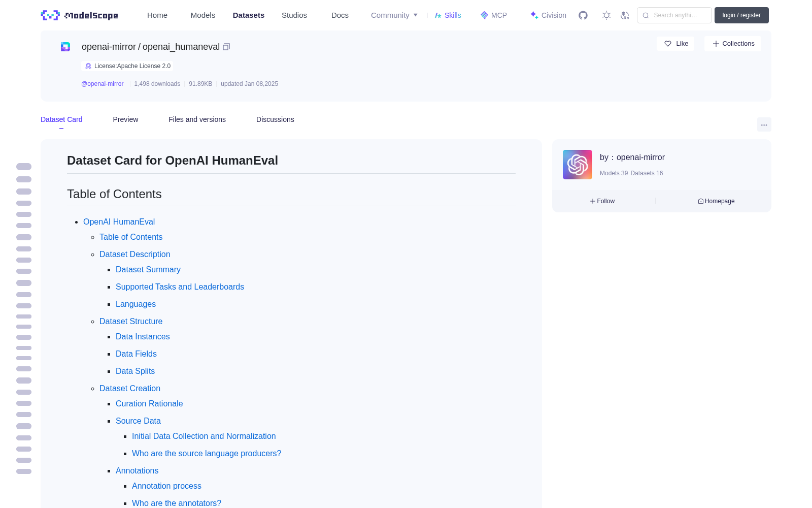Switch language with the translate icon

click(625, 15)
